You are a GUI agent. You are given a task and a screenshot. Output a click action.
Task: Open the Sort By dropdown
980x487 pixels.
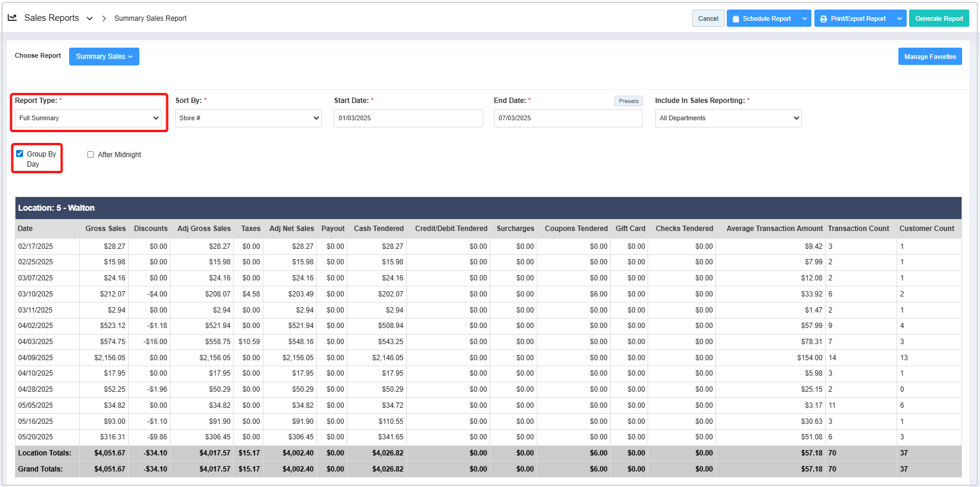(248, 118)
